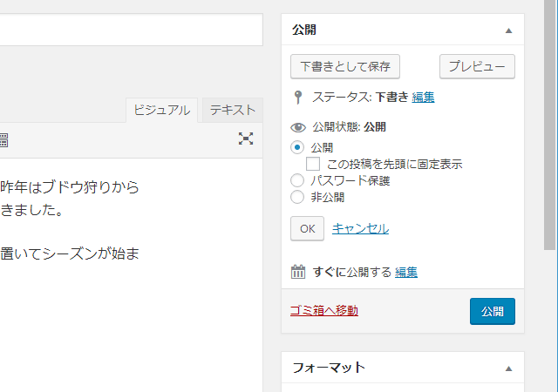558x392 pixels.
Task: Click 編集 link next to ステータス
Action: 423,97
